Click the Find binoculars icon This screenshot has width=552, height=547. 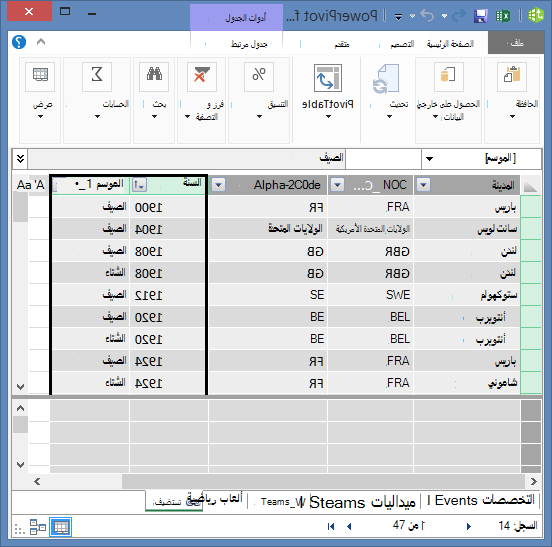154,76
